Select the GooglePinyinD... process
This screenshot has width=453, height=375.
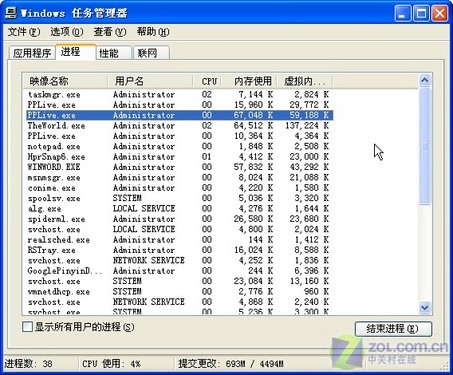(x=179, y=271)
